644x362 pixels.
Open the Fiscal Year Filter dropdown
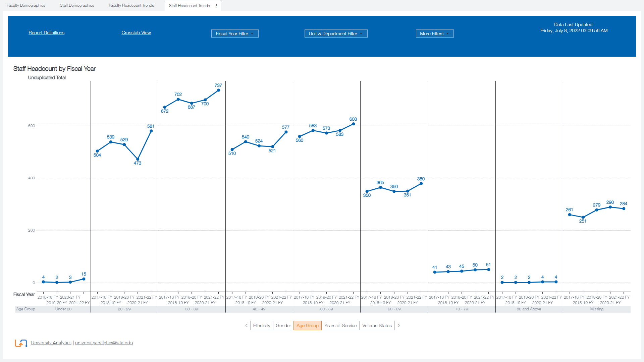click(x=235, y=34)
